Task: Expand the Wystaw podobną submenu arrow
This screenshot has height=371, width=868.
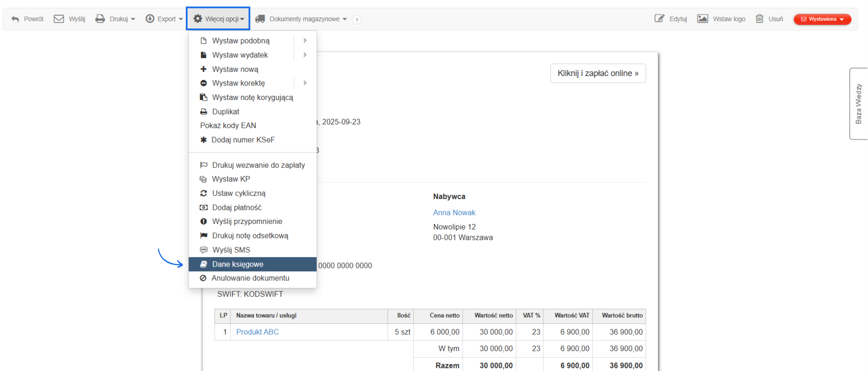Action: (305, 41)
